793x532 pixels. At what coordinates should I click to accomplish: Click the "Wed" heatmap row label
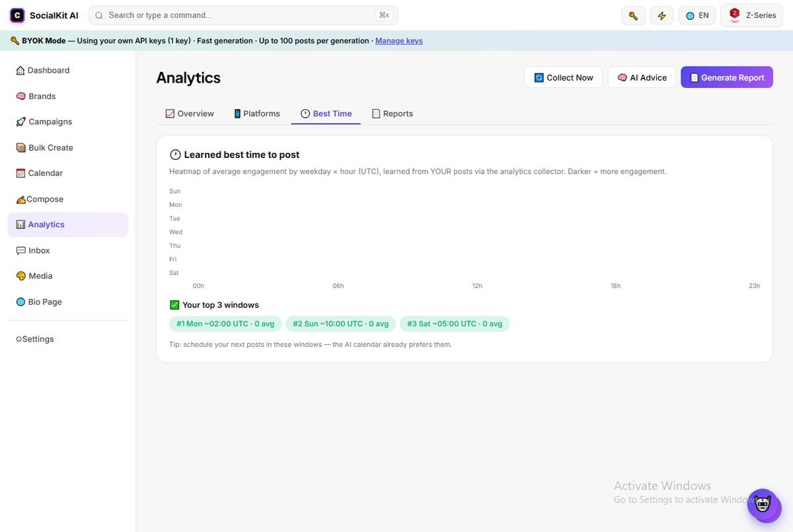[176, 232]
